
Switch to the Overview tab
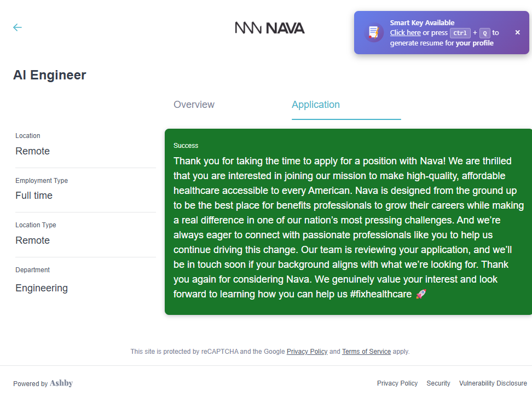click(194, 105)
